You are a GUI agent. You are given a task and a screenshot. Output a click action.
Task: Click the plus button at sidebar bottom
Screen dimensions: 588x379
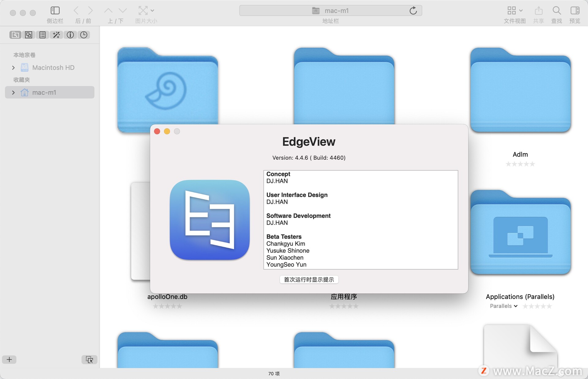click(9, 359)
